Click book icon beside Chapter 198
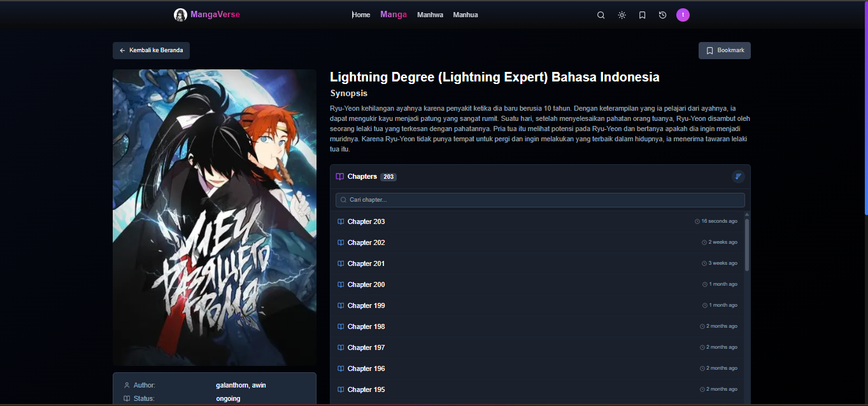 (x=341, y=326)
